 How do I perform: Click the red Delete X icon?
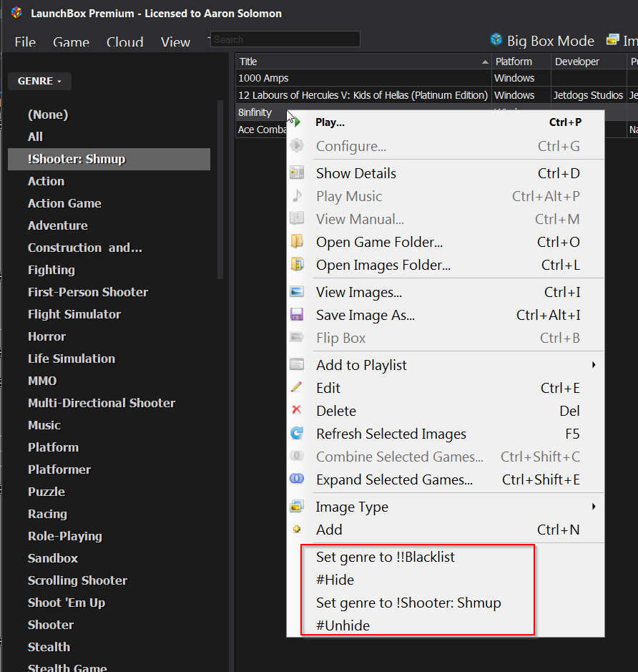tap(296, 410)
